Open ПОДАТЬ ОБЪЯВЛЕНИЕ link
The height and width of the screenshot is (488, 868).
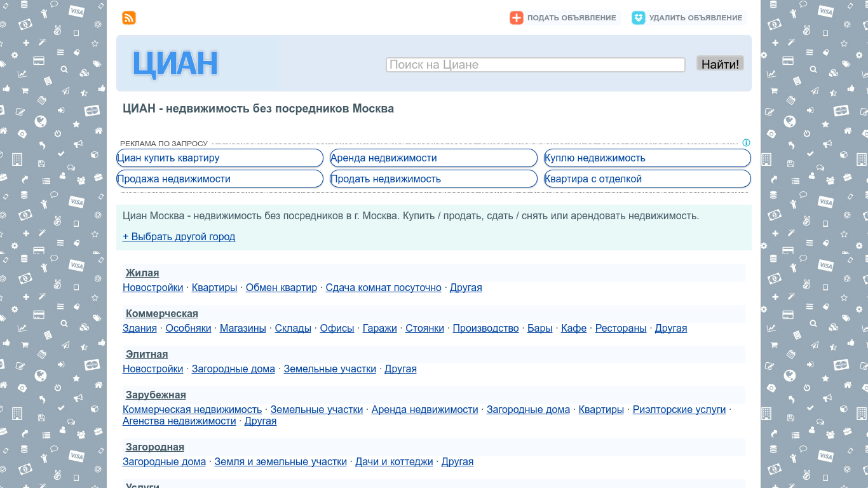571,18
